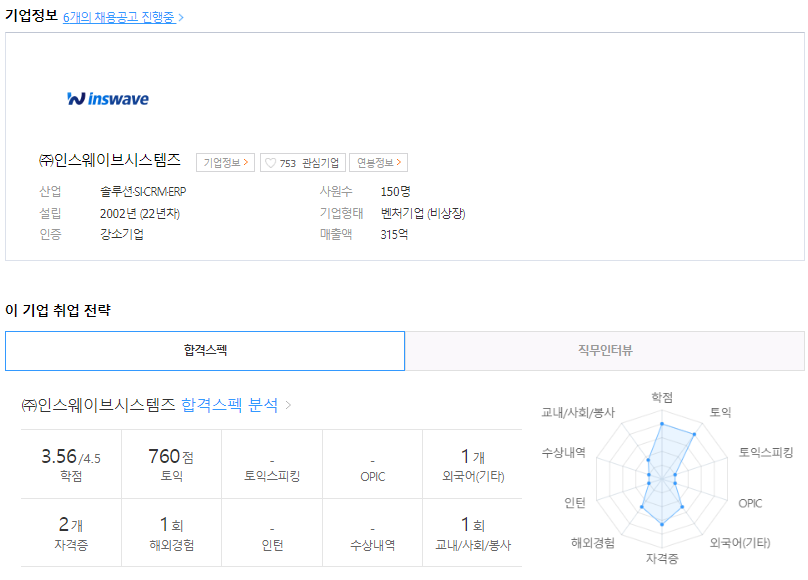Click the 인턴 cell in spec table
This screenshot has height=580, width=808.
tap(272, 533)
